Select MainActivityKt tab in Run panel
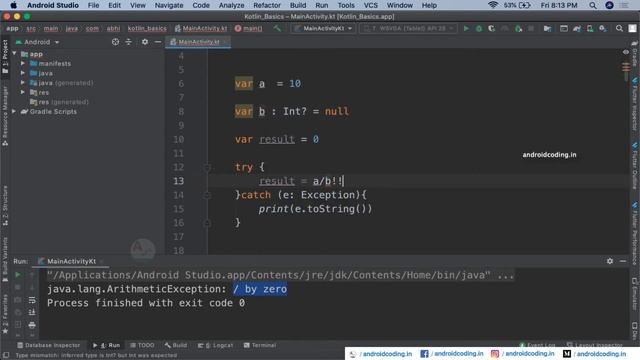Viewport: 640px width, 360px height. 71,261
